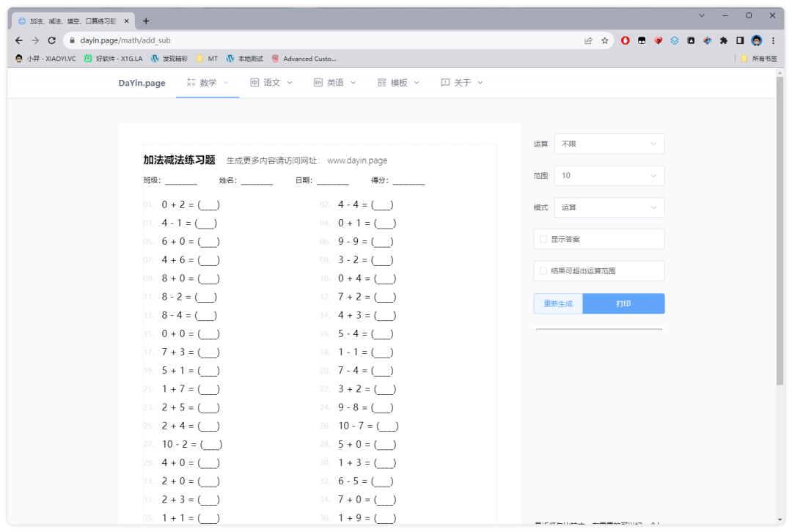792x532 pixels.
Task: Expand the 运算 dropdown showing 不限
Action: [609, 144]
